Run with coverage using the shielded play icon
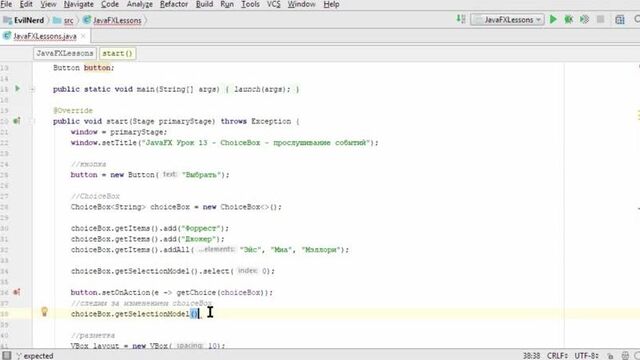 pos(584,19)
